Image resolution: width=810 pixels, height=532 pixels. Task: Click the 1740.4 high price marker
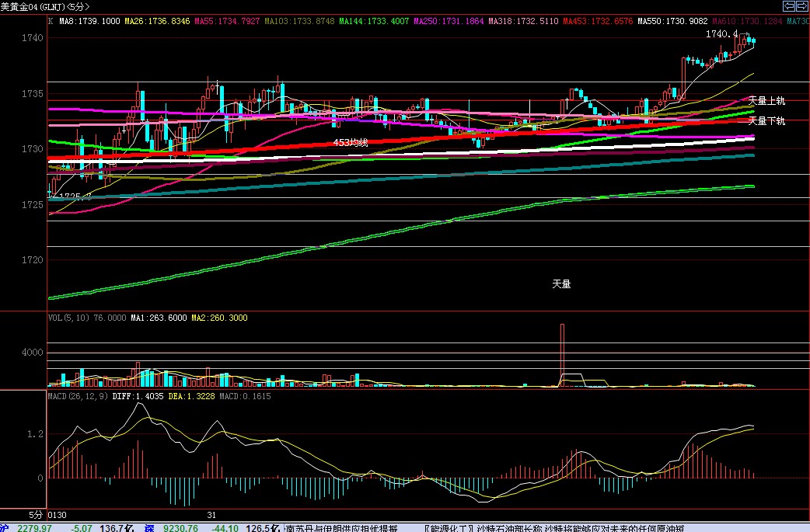[721, 34]
